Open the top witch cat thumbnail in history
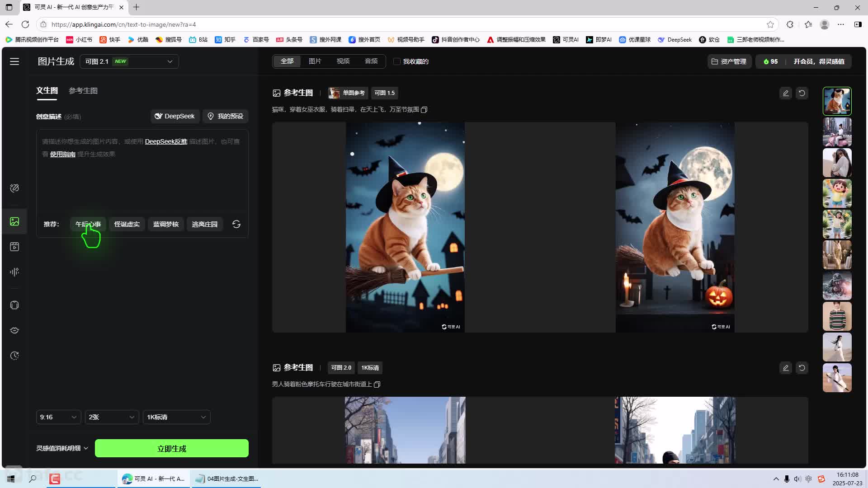 (837, 101)
